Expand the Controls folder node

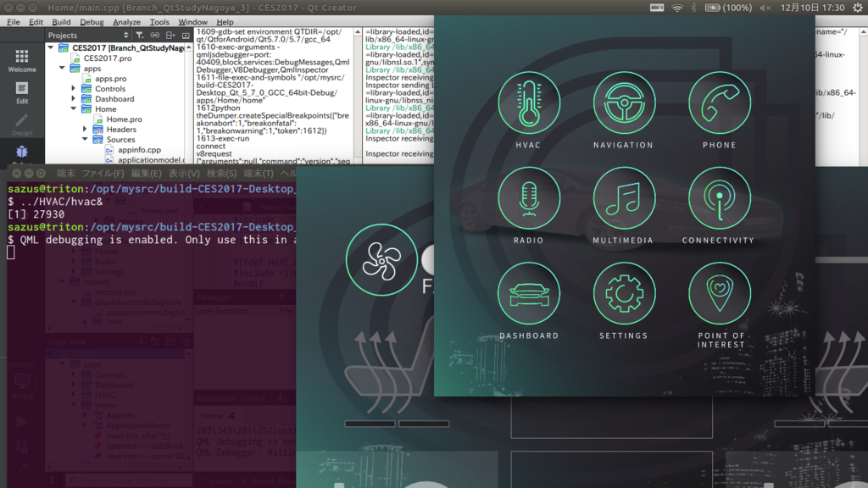73,88
